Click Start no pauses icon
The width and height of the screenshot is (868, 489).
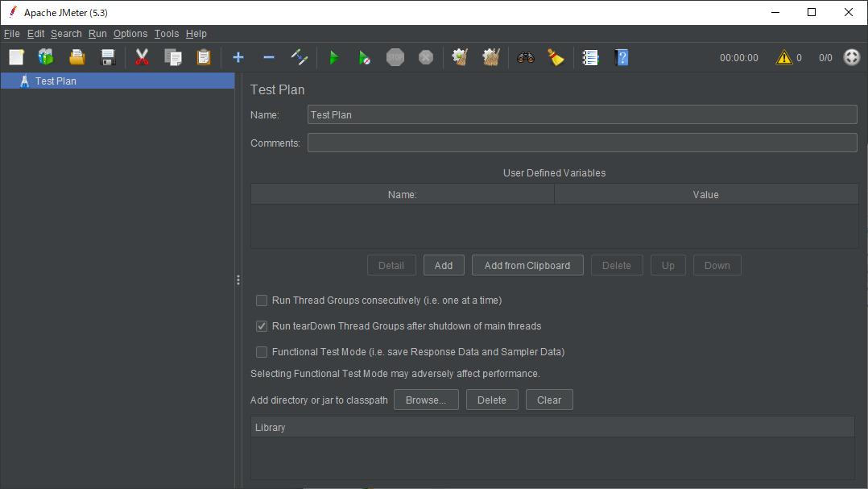tap(364, 57)
